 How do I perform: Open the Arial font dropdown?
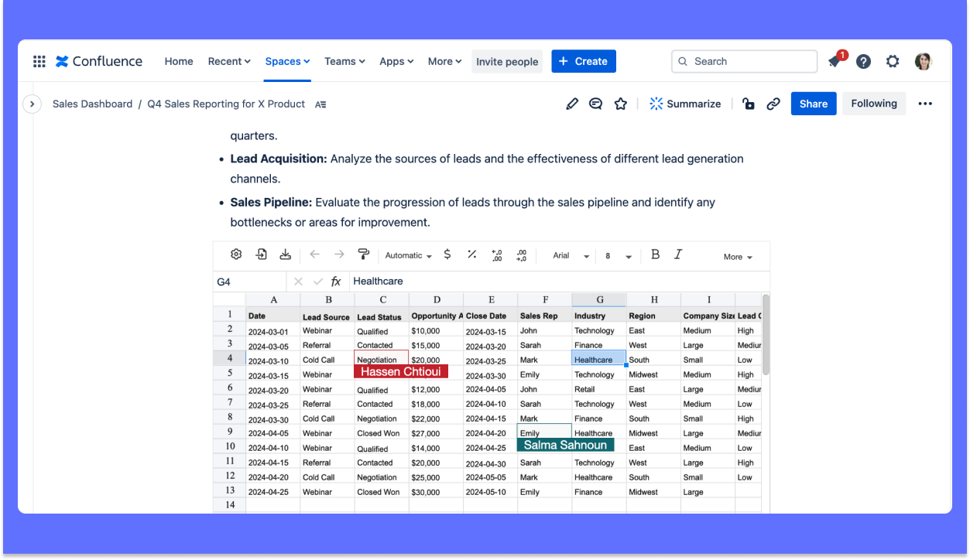(571, 256)
